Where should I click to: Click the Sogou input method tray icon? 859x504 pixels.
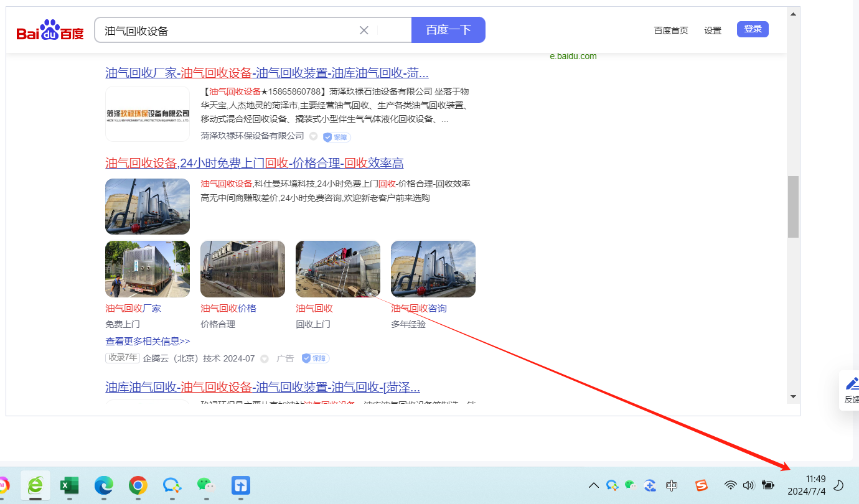tap(702, 485)
